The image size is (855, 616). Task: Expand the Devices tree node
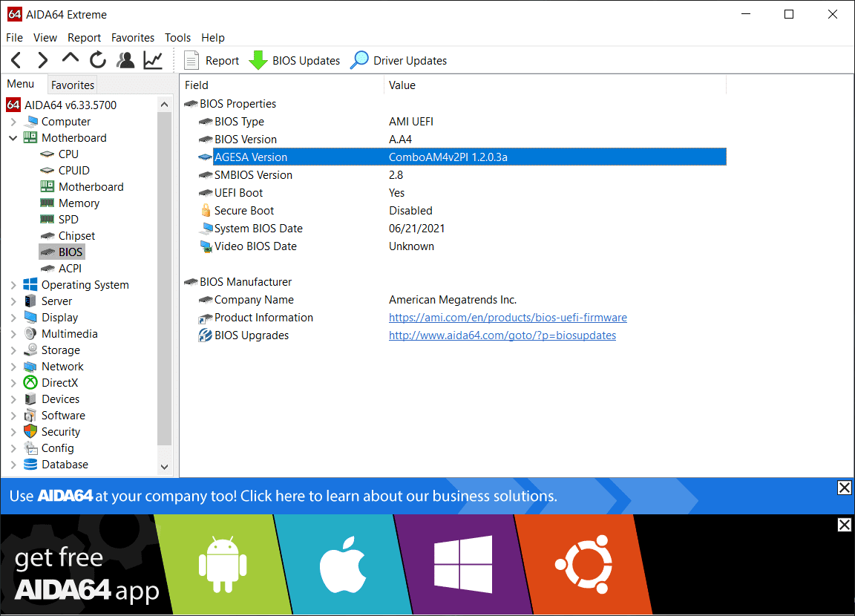click(x=13, y=399)
